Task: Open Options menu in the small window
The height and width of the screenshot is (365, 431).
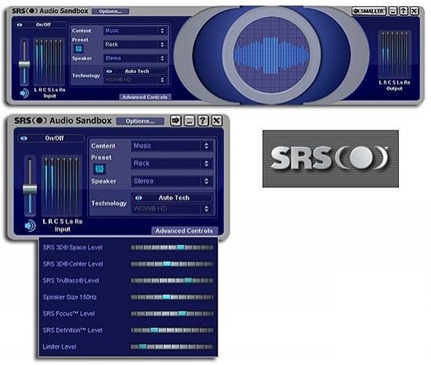Action: [x=140, y=121]
